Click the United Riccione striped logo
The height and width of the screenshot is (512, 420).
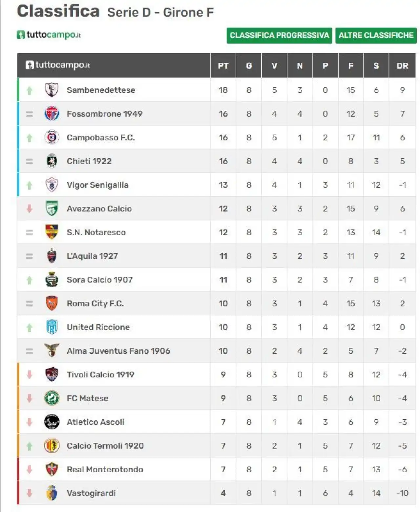pyautogui.click(x=52, y=327)
